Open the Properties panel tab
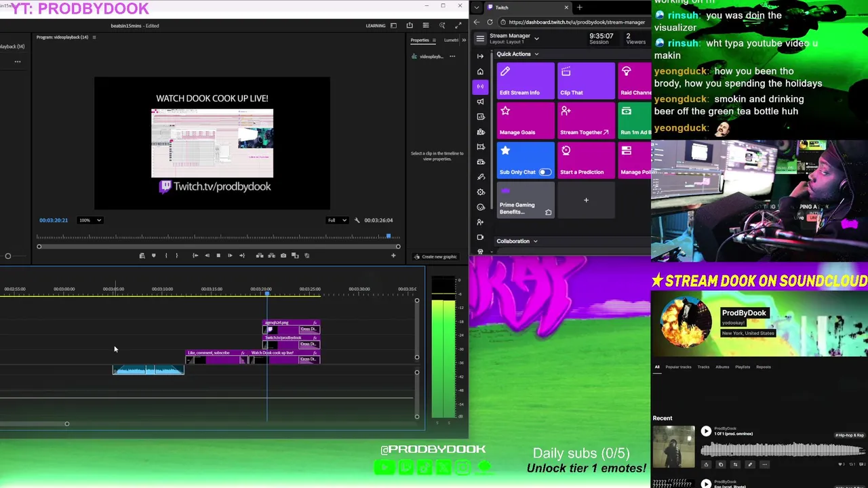The image size is (868, 488). pos(420,40)
